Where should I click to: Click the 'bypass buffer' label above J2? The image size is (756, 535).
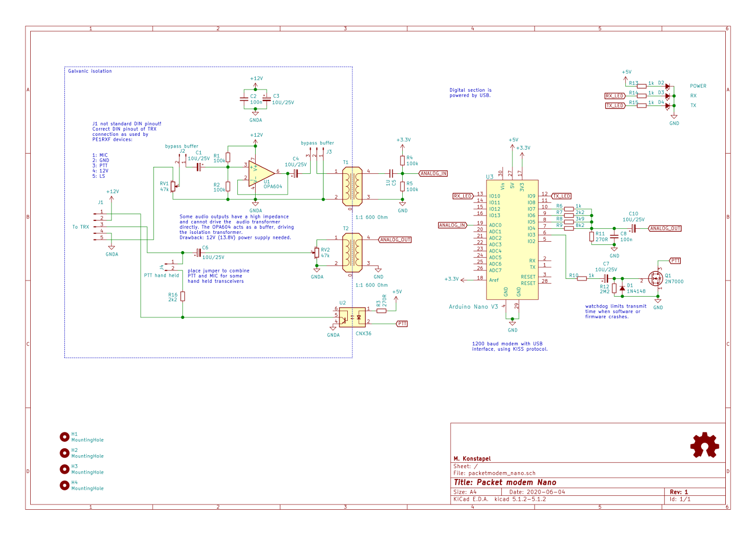click(182, 146)
